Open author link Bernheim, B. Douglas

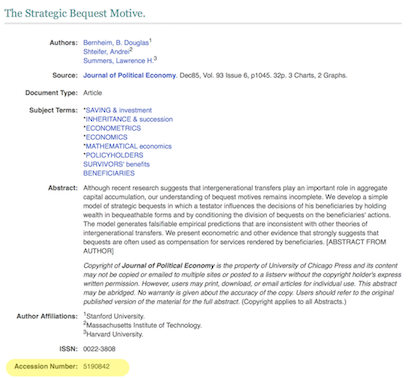coord(116,43)
